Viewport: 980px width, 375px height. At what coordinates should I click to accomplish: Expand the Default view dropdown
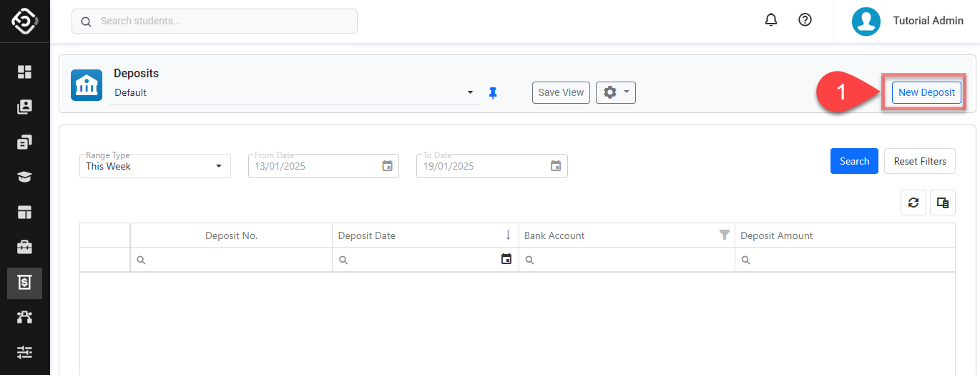tap(470, 92)
